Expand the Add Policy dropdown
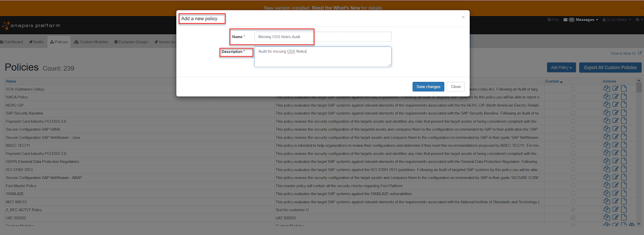 (x=561, y=68)
